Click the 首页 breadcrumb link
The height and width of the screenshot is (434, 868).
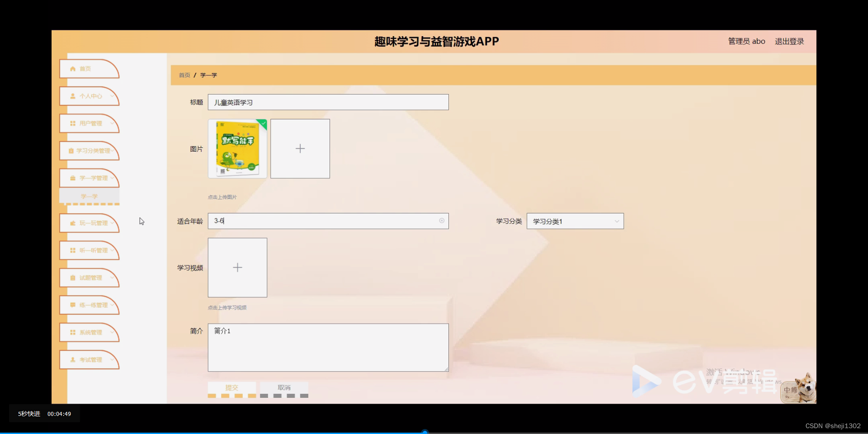click(184, 75)
